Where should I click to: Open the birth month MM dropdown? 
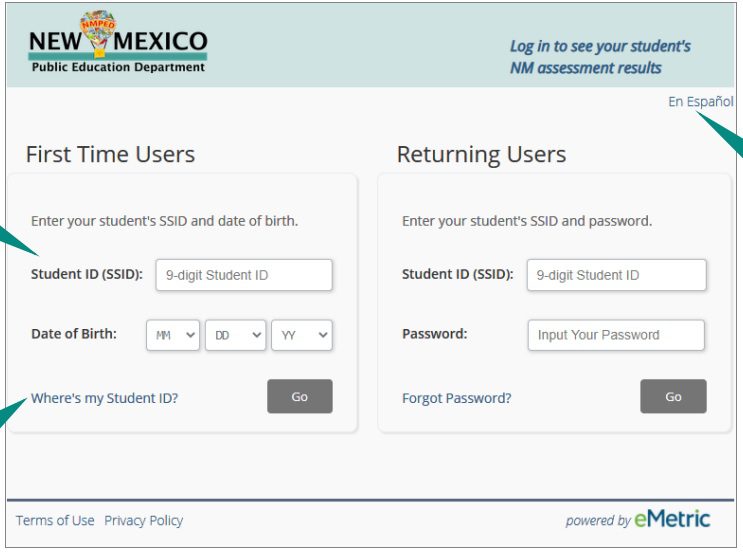tap(173, 336)
